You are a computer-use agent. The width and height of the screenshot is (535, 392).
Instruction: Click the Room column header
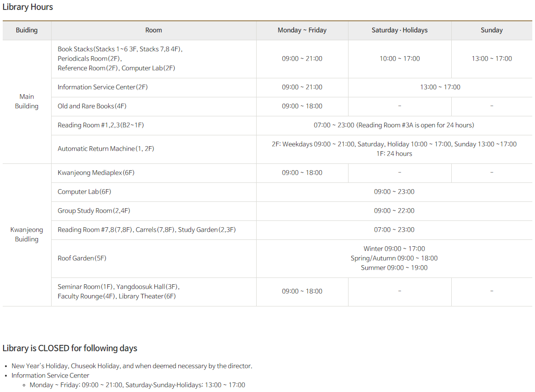[153, 30]
